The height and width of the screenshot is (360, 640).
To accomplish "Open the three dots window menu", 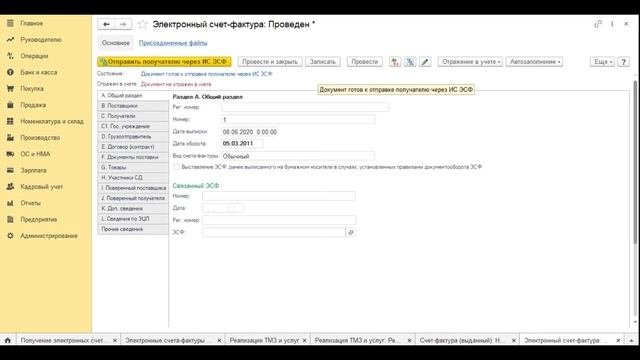I will (612, 24).
